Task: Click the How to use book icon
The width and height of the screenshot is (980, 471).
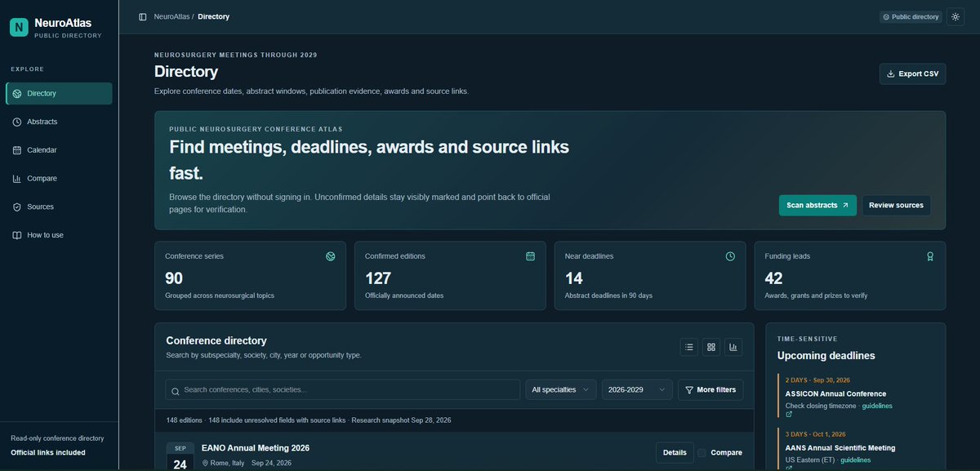Action: (x=17, y=235)
